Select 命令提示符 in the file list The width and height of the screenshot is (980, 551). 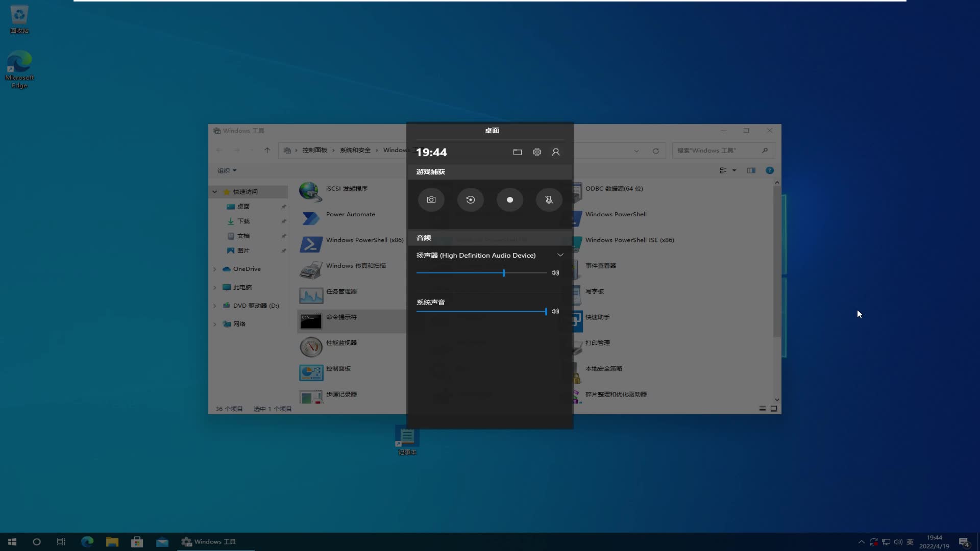(x=342, y=317)
